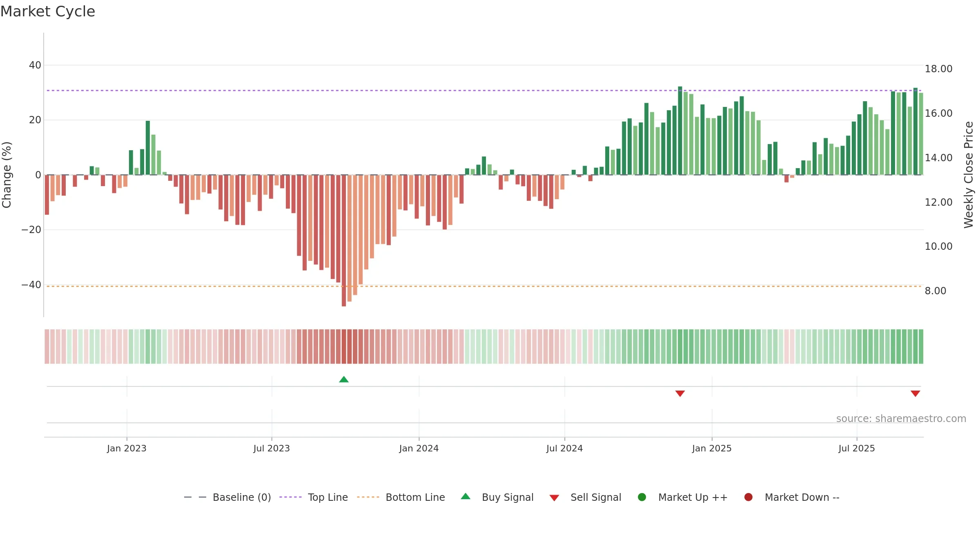This screenshot has width=980, height=551.
Task: Click the 14.00 price tick
Action: coord(938,158)
